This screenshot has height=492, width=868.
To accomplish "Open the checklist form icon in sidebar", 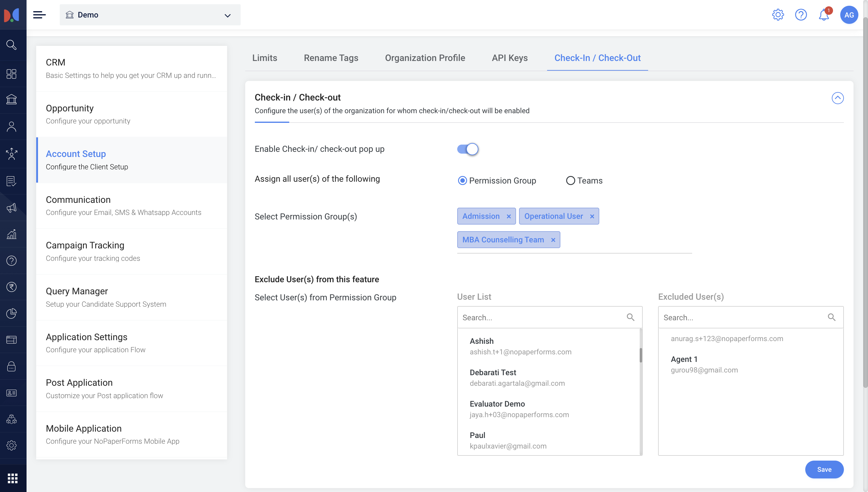I will click(11, 181).
